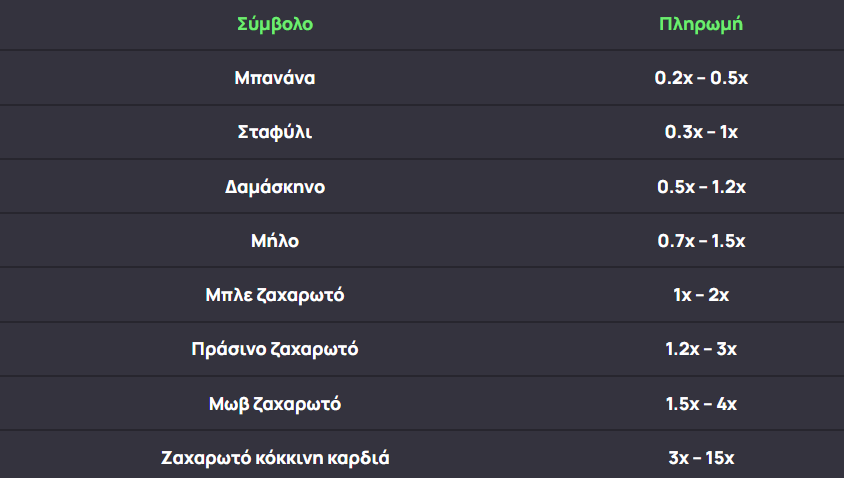Click the 0.5x - 1.2x payout value
This screenshot has height=478, width=844.
click(x=701, y=187)
